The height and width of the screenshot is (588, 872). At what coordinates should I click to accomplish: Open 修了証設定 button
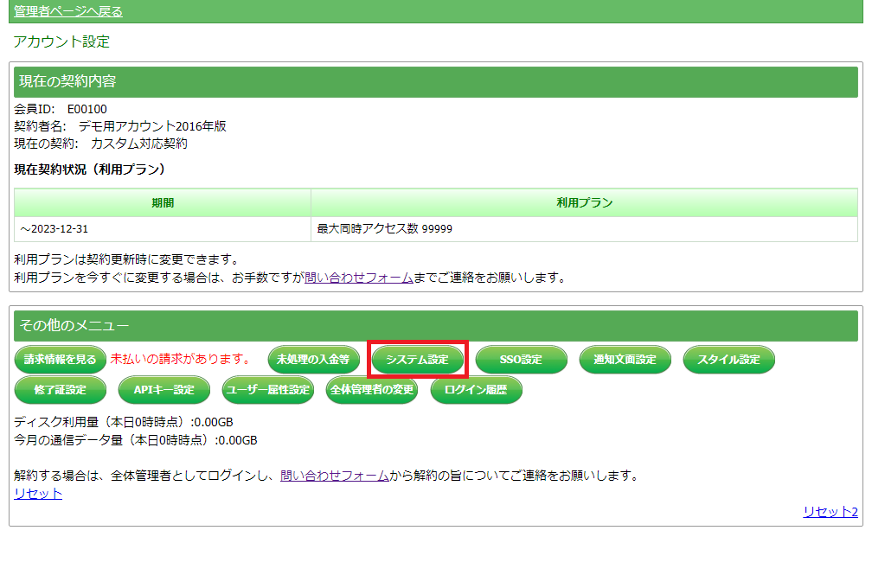[60, 390]
